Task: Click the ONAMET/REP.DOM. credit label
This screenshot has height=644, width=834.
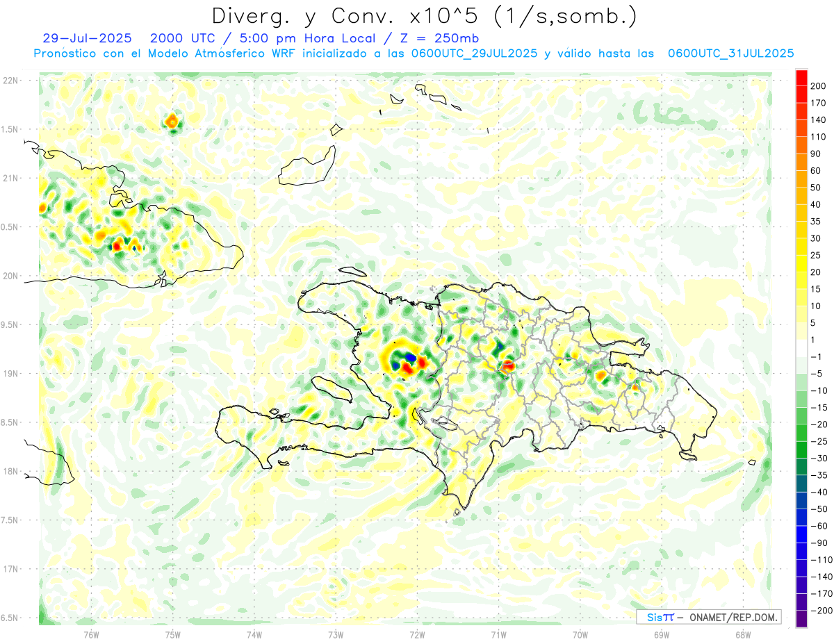Action: click(x=732, y=617)
